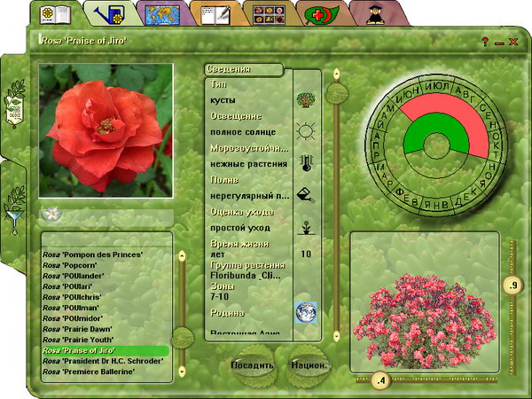Image resolution: width=532 pixels, height=399 pixels.
Task: Select highlighted Rosa 'Praise of Jiro'
Action: [106, 350]
